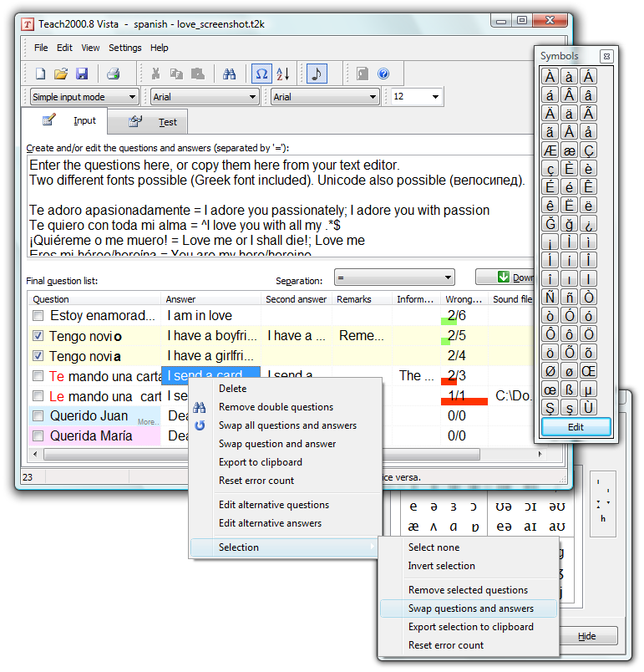The image size is (644, 672).
Task: Click the A-Z sort icon
Action: pyautogui.click(x=283, y=74)
